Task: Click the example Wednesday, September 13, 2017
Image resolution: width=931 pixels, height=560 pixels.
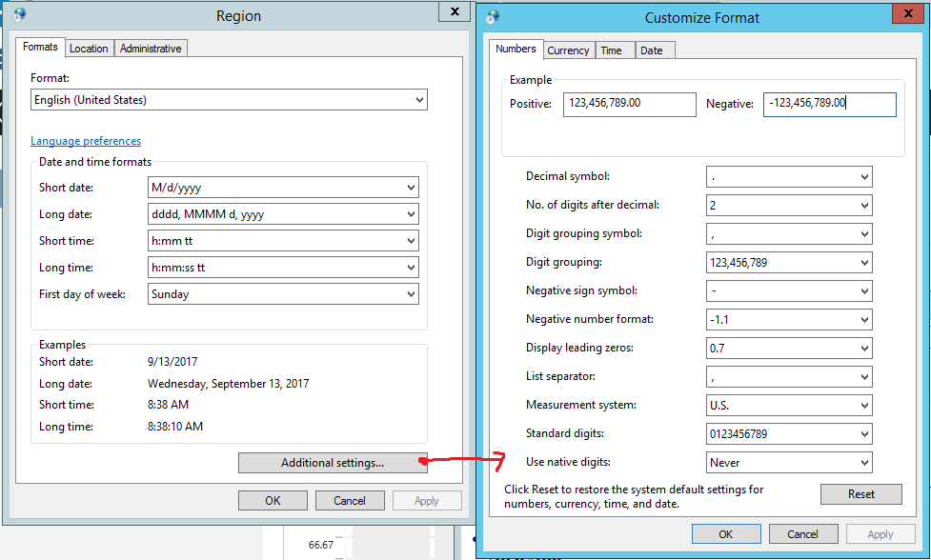Action: (228, 384)
